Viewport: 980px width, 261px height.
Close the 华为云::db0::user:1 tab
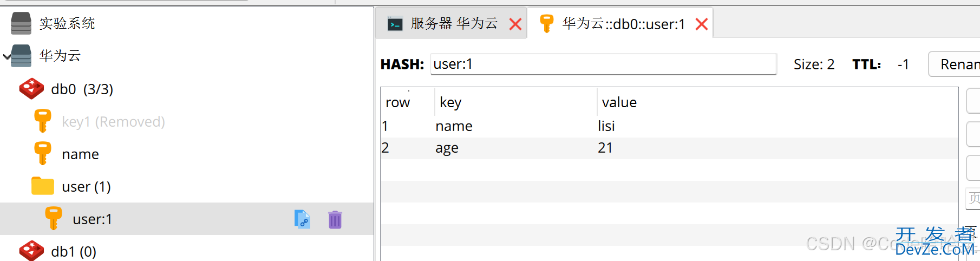[702, 24]
